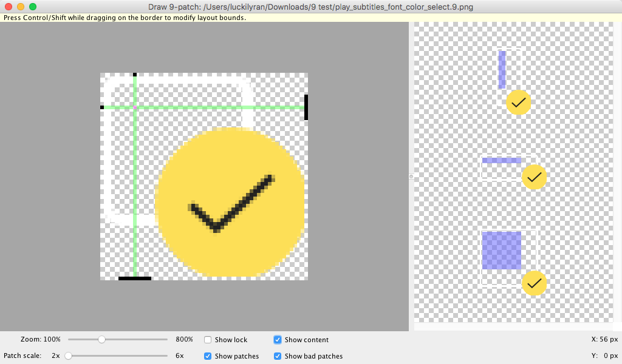Click the 'Patch scale:' label
The width and height of the screenshot is (622, 364).
(22, 356)
